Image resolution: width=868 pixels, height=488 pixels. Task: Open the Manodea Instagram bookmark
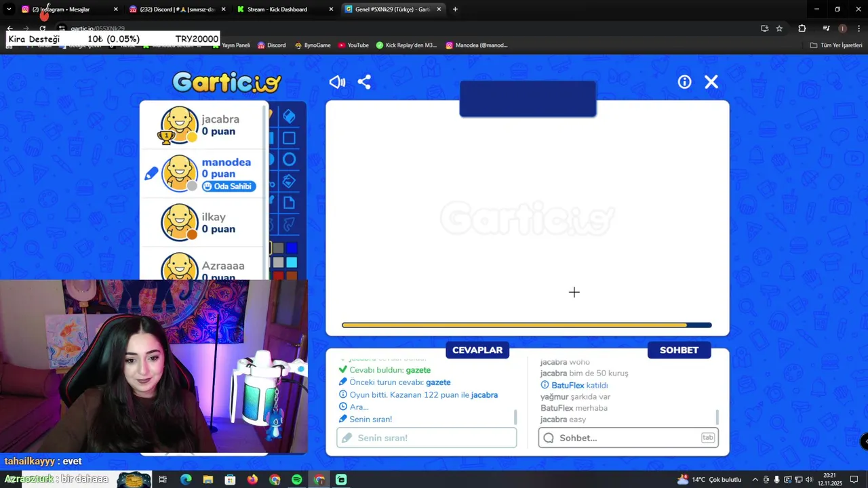coord(477,45)
